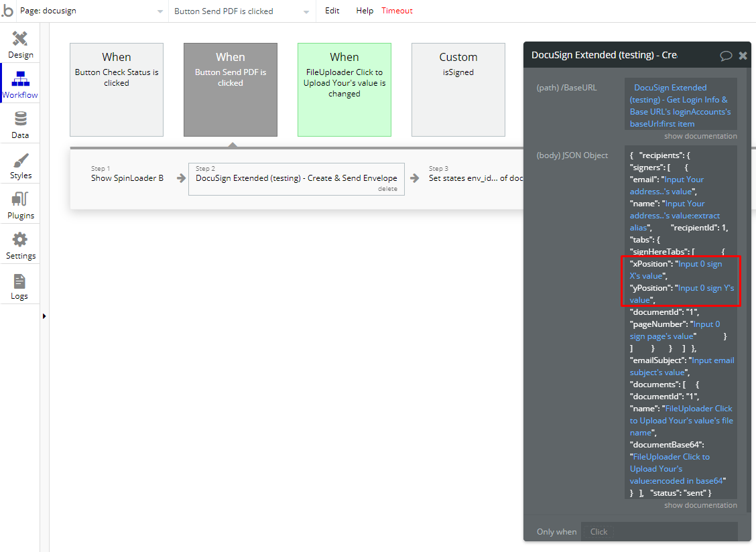This screenshot has width=756, height=552.
Task: Expand the sidebar with the small arrow
Action: coord(44,316)
